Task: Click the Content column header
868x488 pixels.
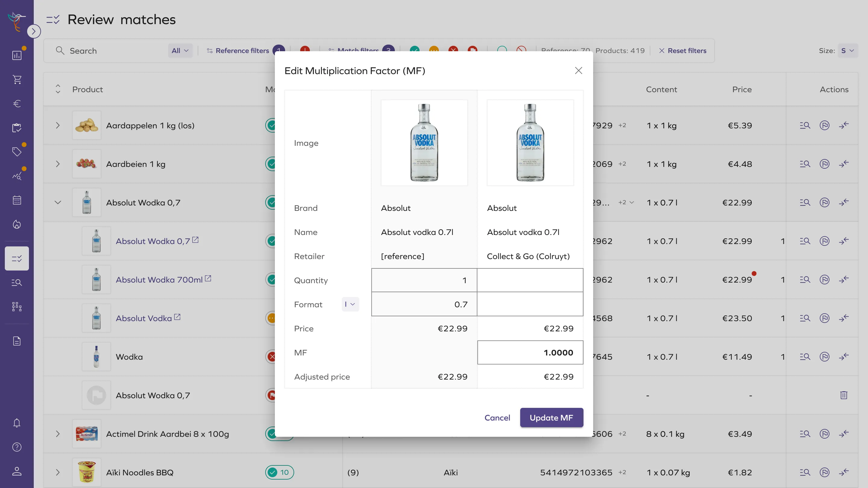Action: coord(661,89)
